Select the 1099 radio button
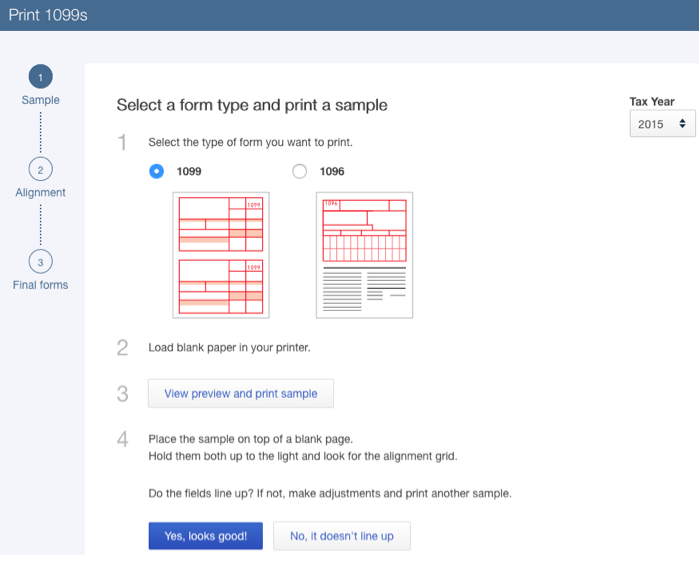699x566 pixels. coord(156,171)
